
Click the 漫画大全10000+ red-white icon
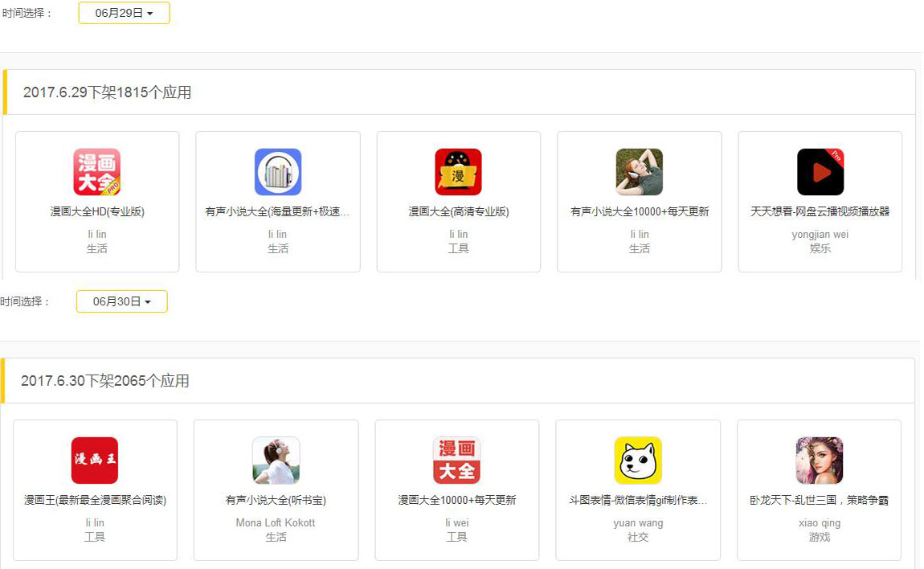pos(456,461)
